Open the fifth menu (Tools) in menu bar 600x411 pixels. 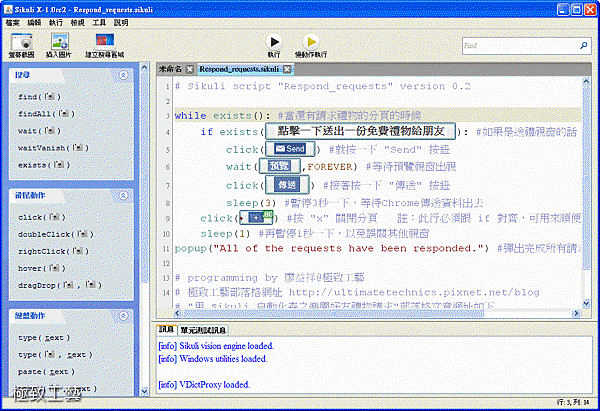pyautogui.click(x=99, y=23)
